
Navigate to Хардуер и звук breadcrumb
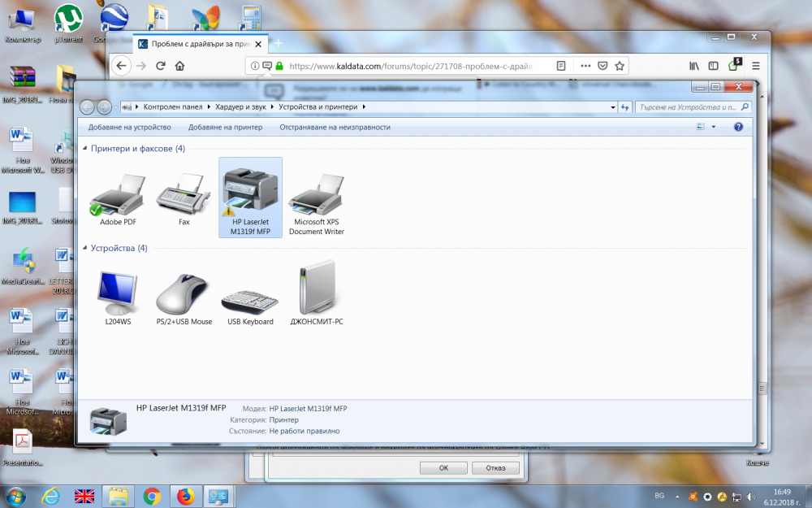tap(241, 106)
